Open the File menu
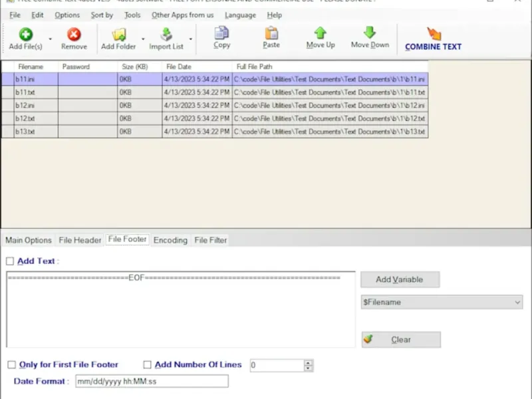The image size is (532, 399). [x=15, y=15]
